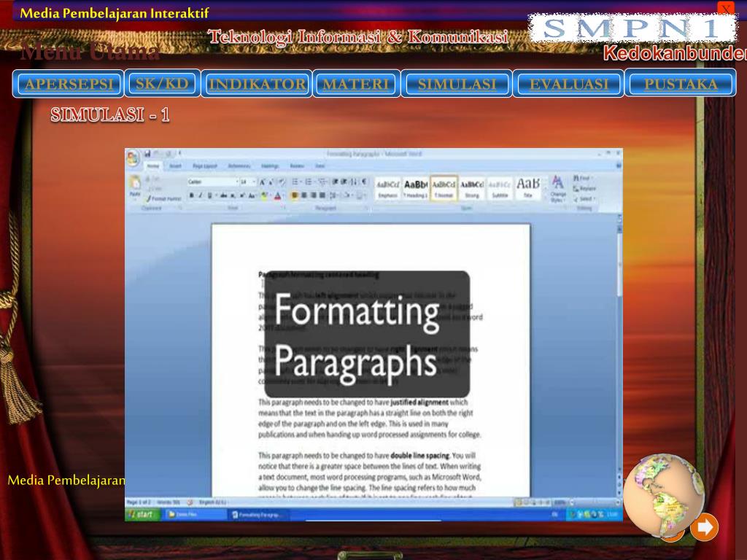
Task: Click the Windows start button
Action: [142, 514]
